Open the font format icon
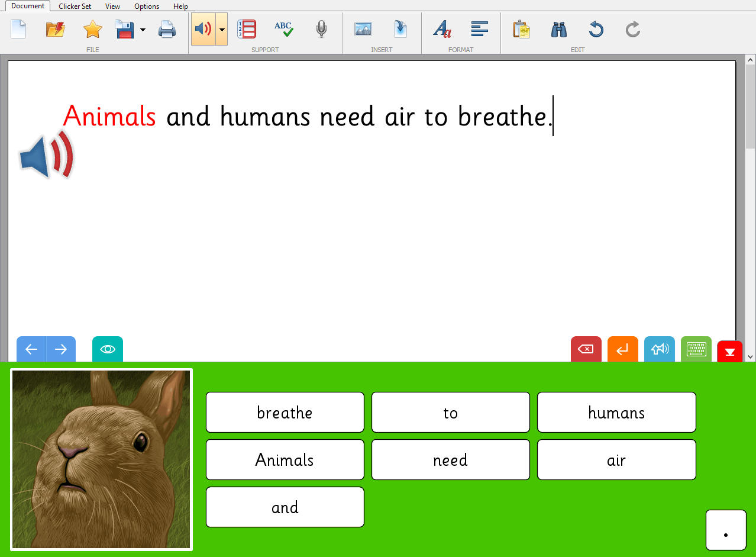 click(x=442, y=29)
